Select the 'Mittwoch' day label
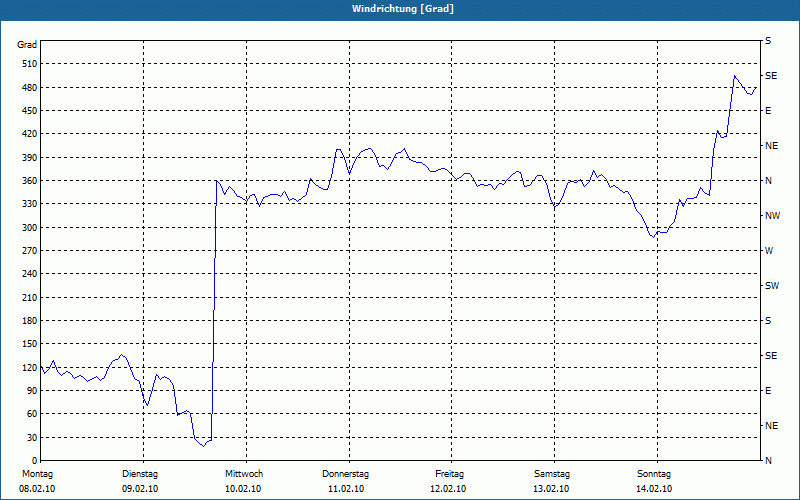Screen dimensions: 800x500 point(244,474)
